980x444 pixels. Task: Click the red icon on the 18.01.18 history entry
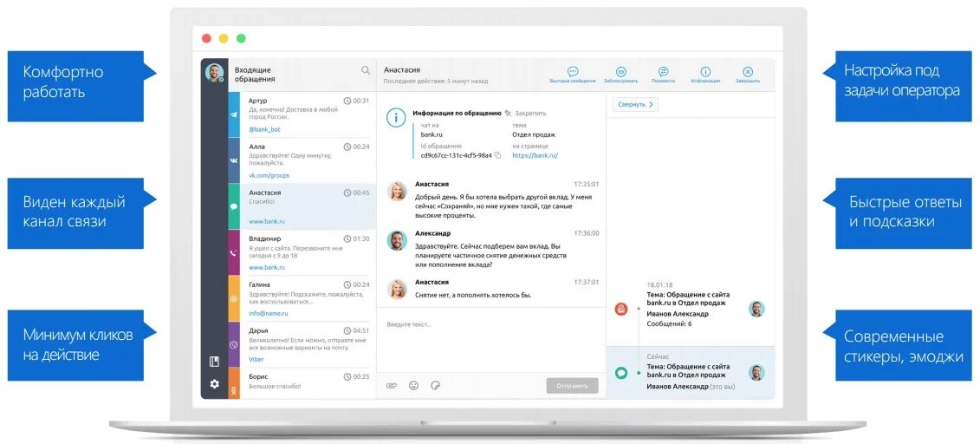pos(620,309)
